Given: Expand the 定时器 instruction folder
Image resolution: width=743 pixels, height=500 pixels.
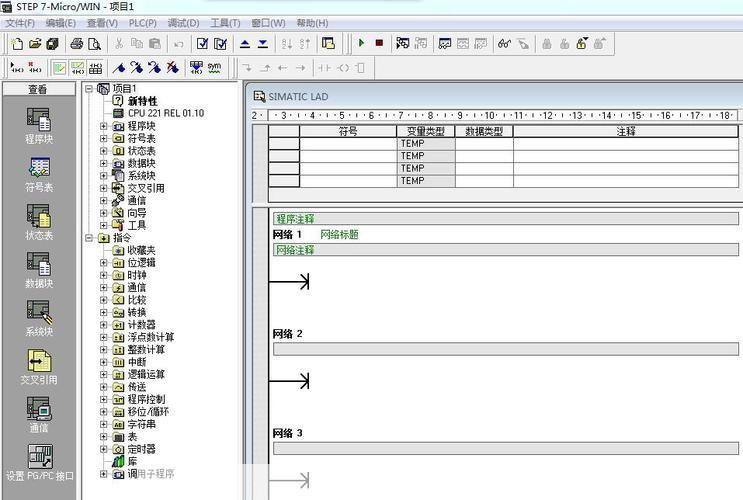Looking at the screenshot, I should [x=103, y=449].
